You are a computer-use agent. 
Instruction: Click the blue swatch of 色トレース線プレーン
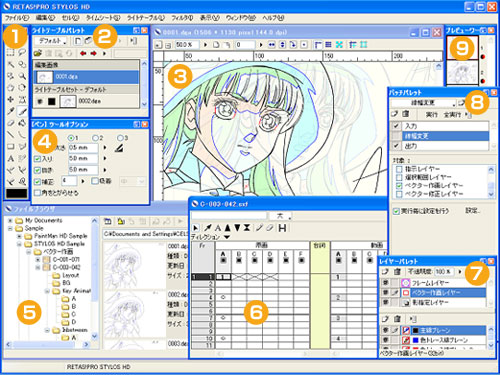point(415,340)
